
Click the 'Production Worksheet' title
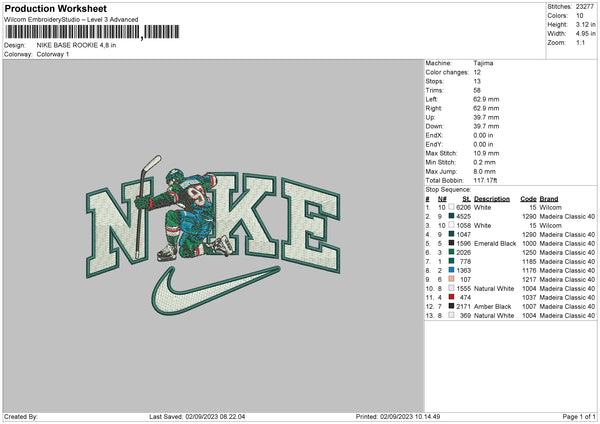(55, 8)
